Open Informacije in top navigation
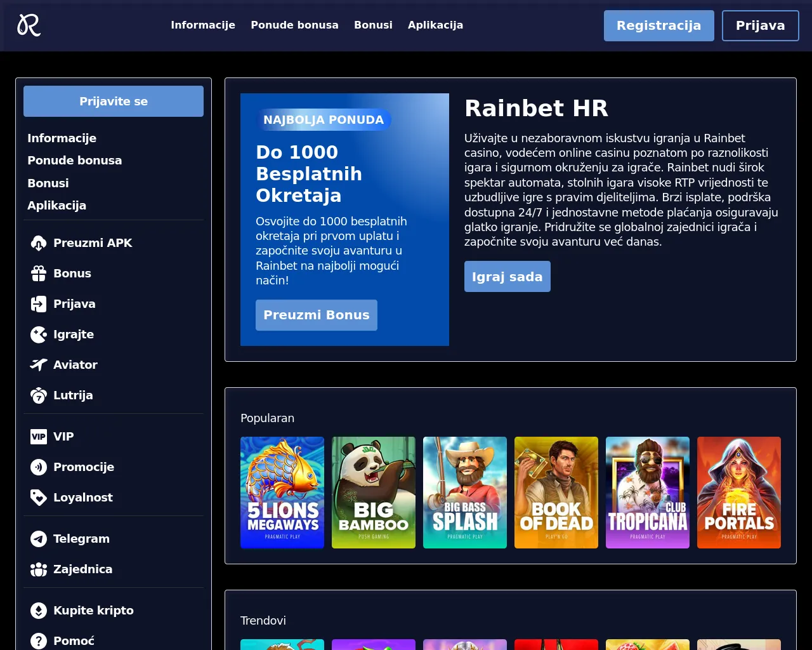The width and height of the screenshot is (812, 650). coord(203,25)
